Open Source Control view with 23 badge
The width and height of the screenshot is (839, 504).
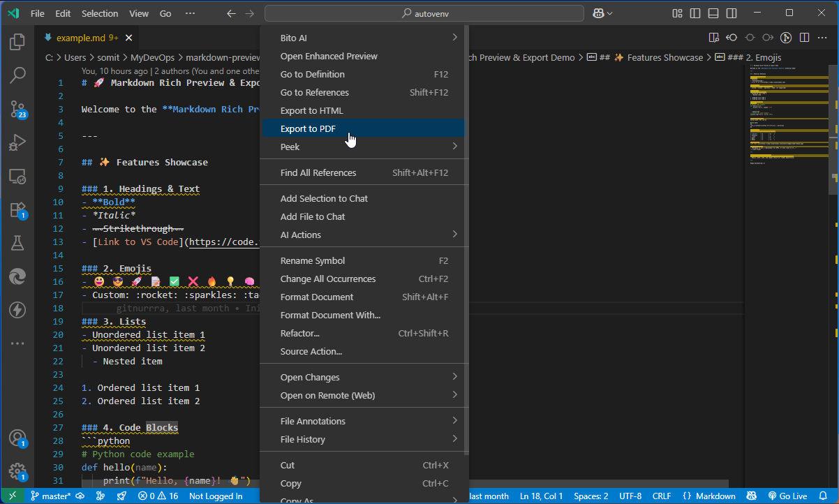pyautogui.click(x=17, y=109)
